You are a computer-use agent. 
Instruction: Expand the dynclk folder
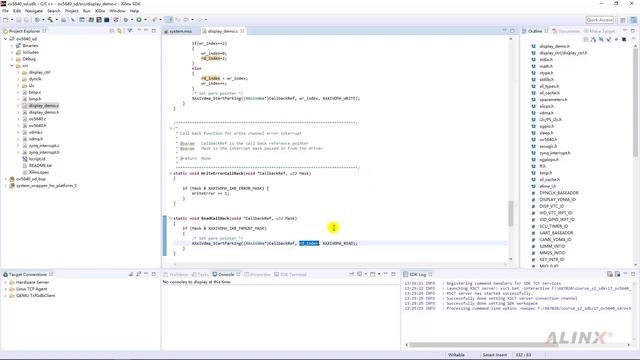tap(18, 79)
